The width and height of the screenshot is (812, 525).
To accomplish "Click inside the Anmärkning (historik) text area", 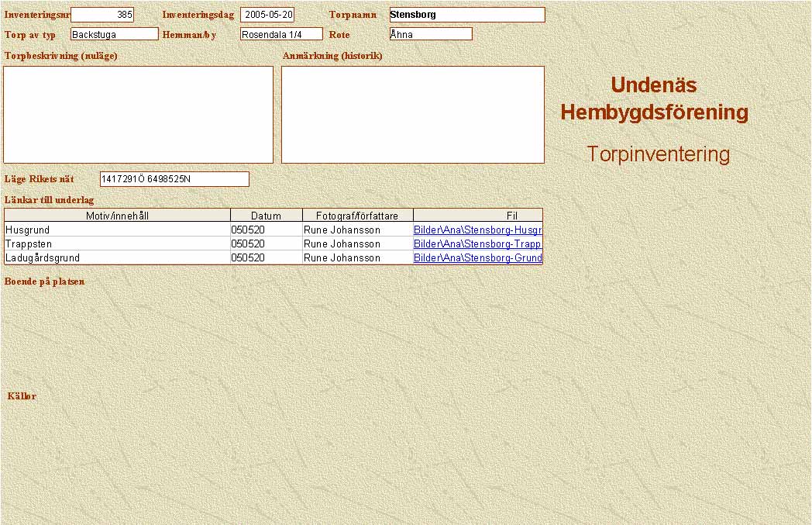I will point(412,114).
